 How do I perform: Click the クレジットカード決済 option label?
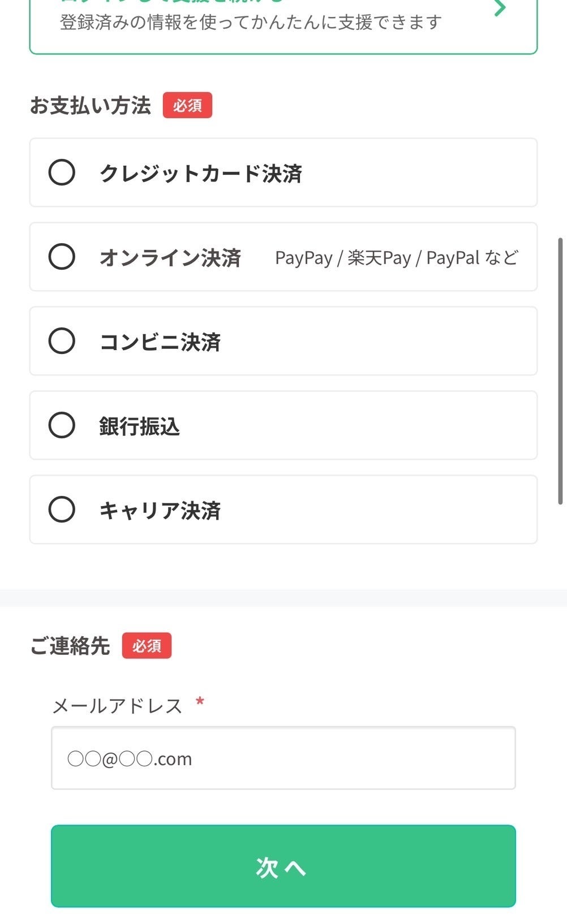click(x=201, y=174)
